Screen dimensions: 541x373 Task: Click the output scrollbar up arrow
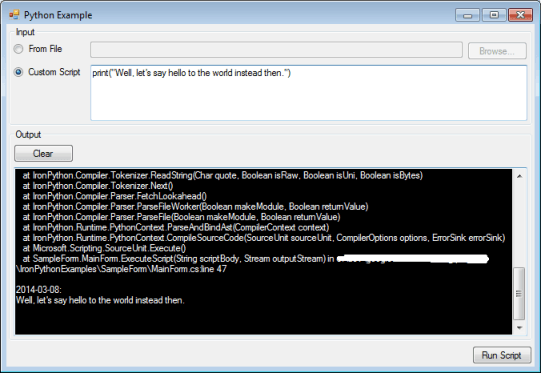click(x=520, y=177)
